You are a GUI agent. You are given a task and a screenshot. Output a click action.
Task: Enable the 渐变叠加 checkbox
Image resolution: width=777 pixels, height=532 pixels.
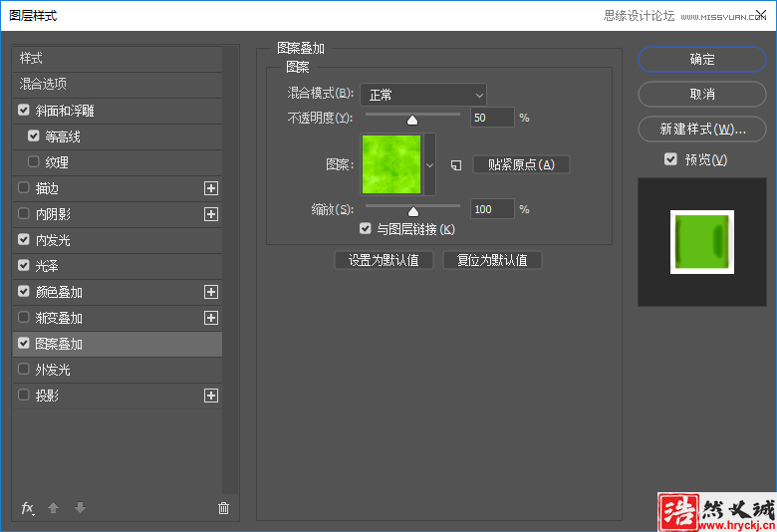tap(24, 318)
